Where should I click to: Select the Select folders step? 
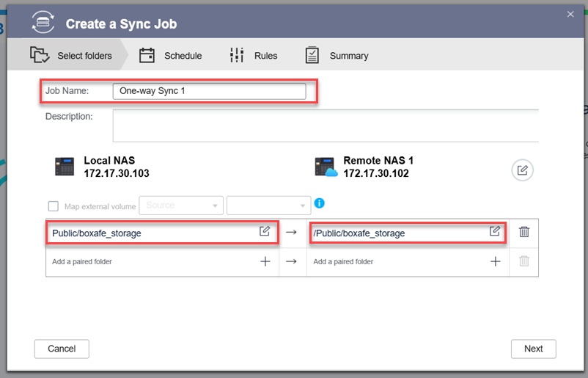coord(71,55)
